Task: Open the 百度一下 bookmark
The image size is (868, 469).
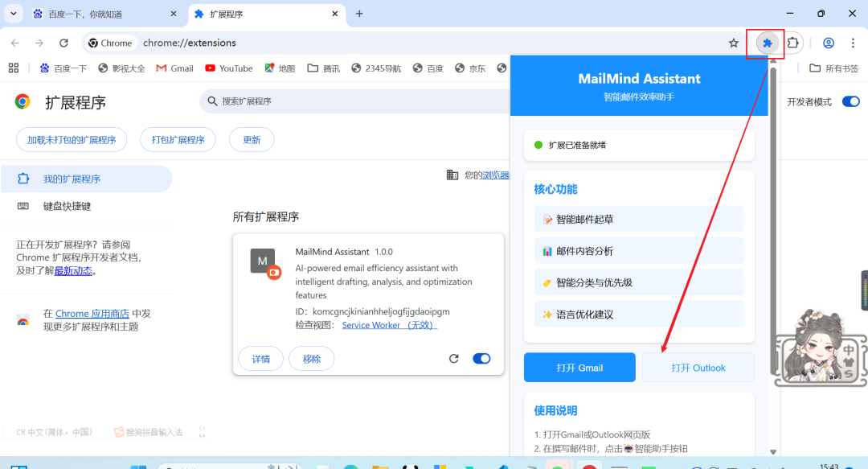Action: (x=63, y=68)
